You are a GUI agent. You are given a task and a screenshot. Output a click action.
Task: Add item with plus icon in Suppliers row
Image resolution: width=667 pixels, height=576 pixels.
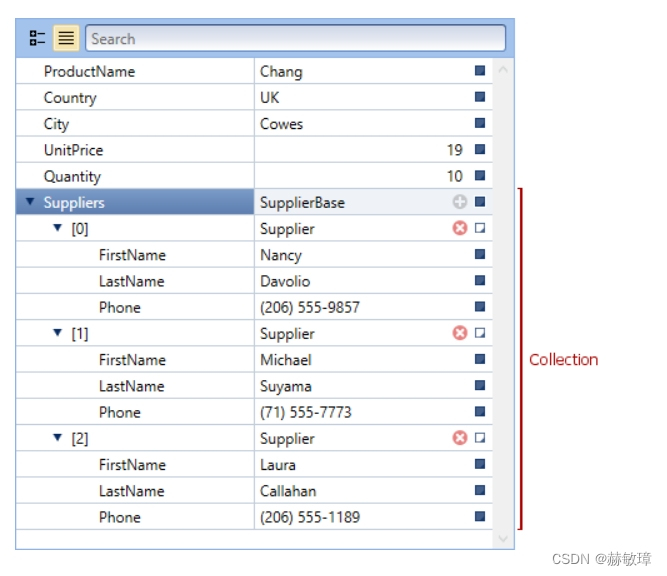460,202
